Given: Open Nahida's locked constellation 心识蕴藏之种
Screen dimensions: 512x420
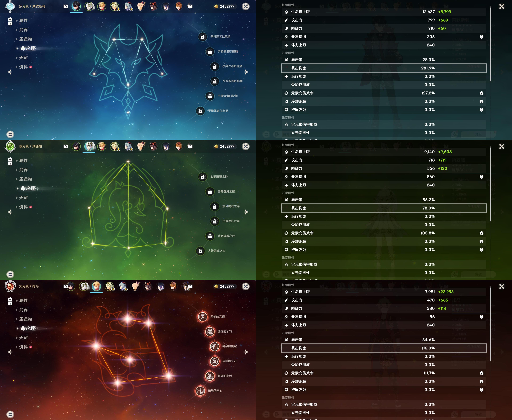Looking at the screenshot, I should pos(203,177).
